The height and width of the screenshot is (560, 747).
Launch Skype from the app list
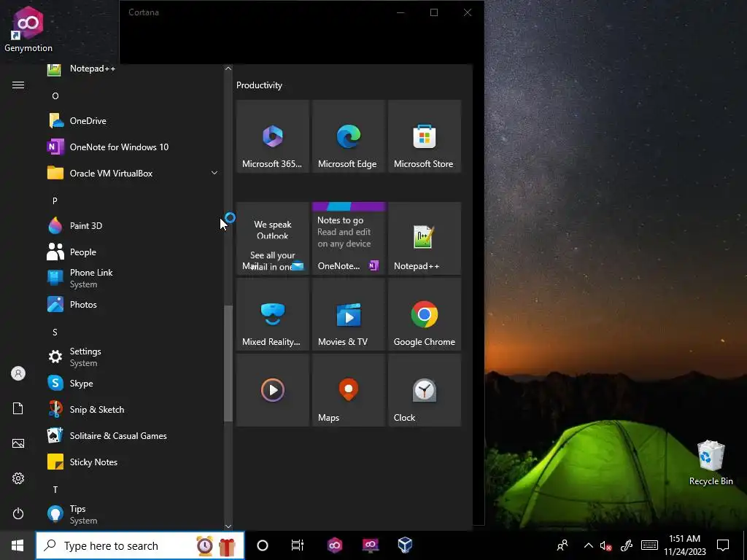[x=133, y=384]
